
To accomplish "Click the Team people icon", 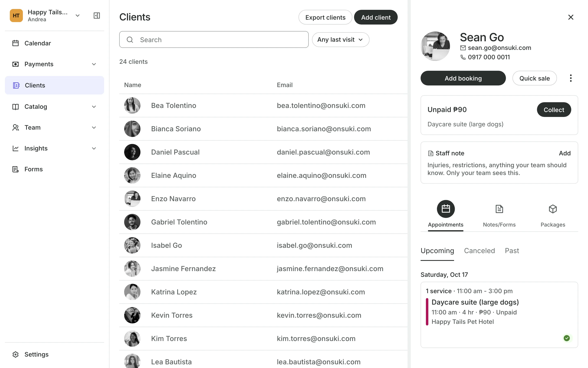I will (16, 128).
